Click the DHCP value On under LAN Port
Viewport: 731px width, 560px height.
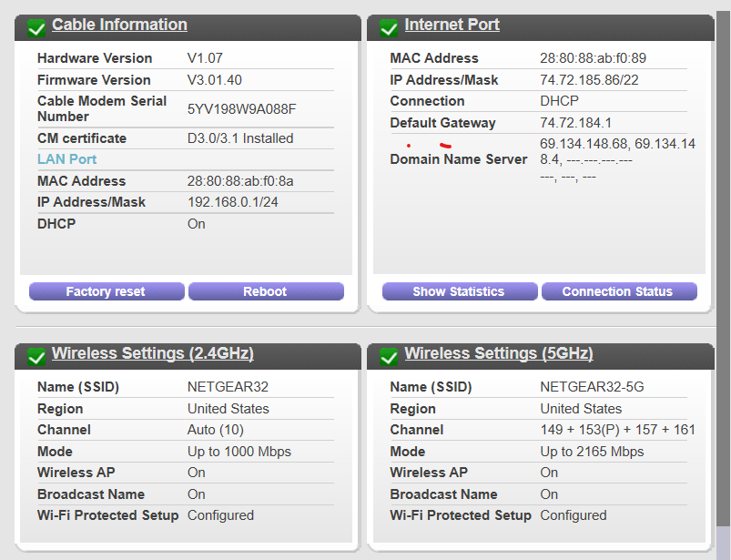coord(197,224)
